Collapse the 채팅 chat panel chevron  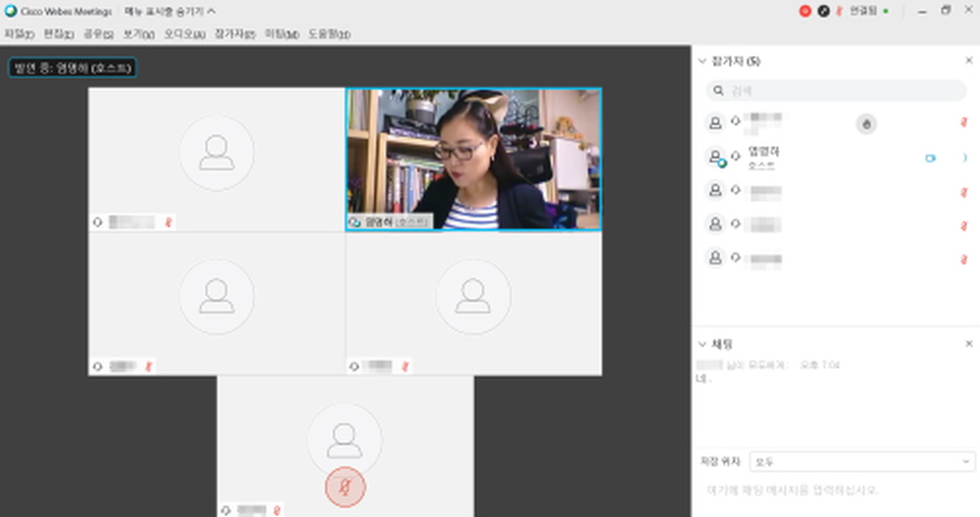(x=702, y=344)
